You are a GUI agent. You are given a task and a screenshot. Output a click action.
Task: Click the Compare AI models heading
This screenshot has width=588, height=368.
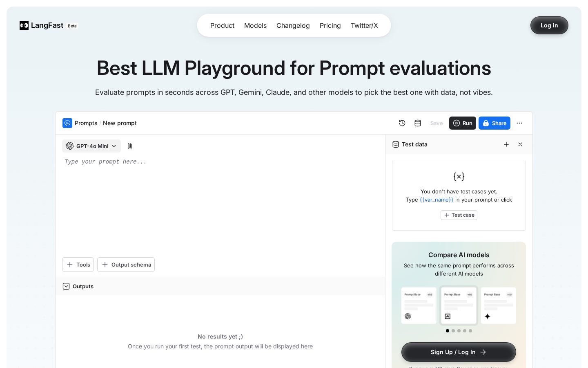459,255
